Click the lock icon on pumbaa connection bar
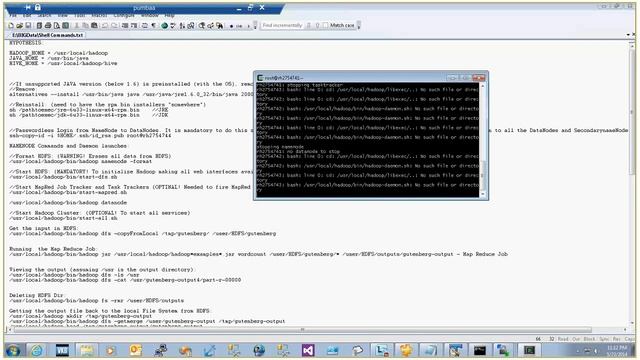 (x=38, y=7)
